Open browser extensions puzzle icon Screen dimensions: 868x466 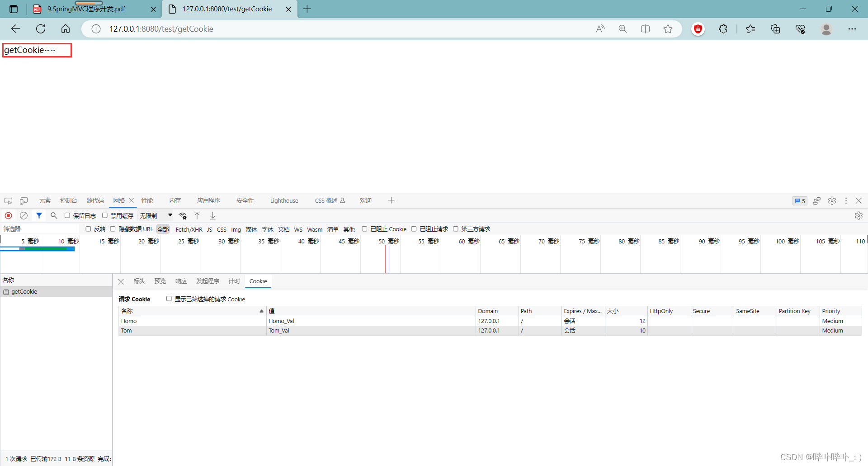click(723, 29)
